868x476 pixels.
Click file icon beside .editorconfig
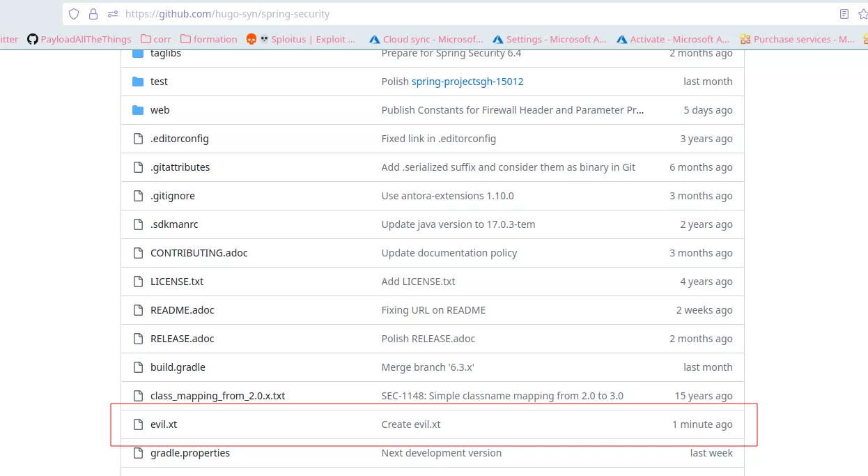138,139
